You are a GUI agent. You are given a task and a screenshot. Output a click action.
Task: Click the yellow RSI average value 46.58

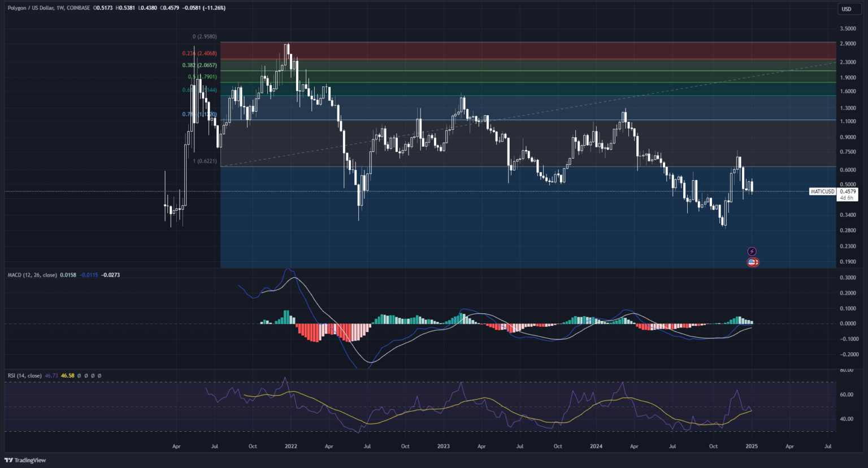(x=68, y=375)
